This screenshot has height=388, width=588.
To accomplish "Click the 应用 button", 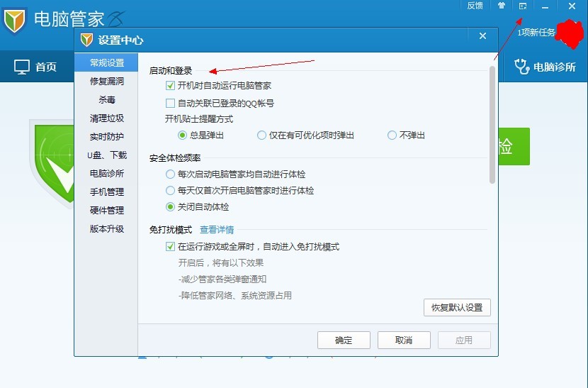I will click(x=464, y=340).
